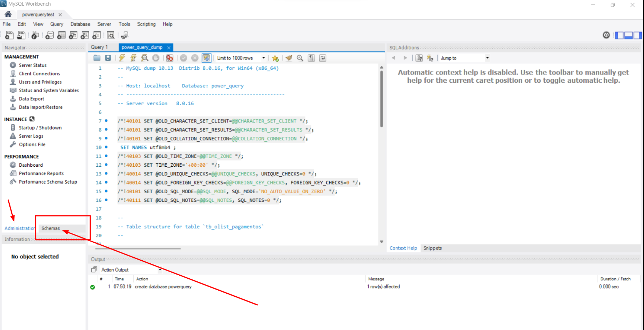The height and width of the screenshot is (330, 644).
Task: Execute statement under cursor icon
Action: pyautogui.click(x=133, y=58)
